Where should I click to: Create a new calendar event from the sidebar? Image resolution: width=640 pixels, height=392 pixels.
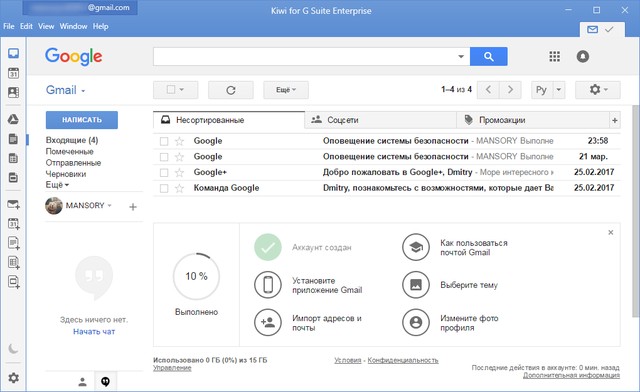pyautogui.click(x=13, y=224)
